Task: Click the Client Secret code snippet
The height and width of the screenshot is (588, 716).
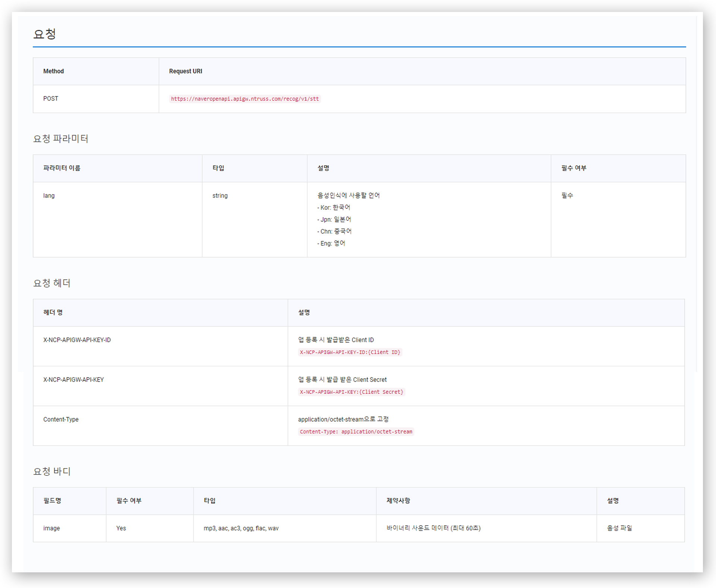Action: coord(351,392)
